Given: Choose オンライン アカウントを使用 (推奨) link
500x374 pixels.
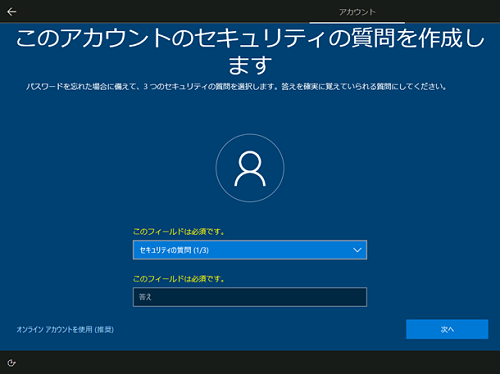Looking at the screenshot, I should (x=65, y=330).
